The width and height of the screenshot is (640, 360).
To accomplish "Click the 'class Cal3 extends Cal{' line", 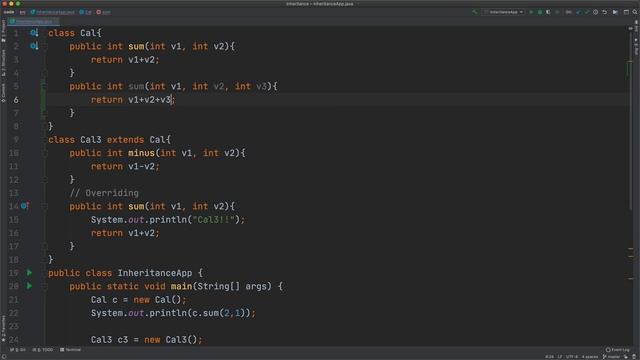I will click(x=109, y=140).
